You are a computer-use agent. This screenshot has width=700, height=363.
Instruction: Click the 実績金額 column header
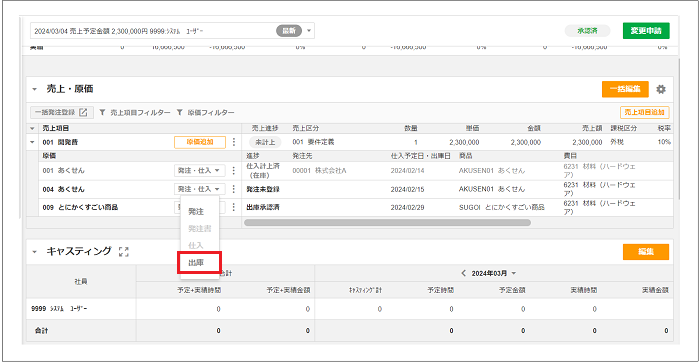coord(655,290)
